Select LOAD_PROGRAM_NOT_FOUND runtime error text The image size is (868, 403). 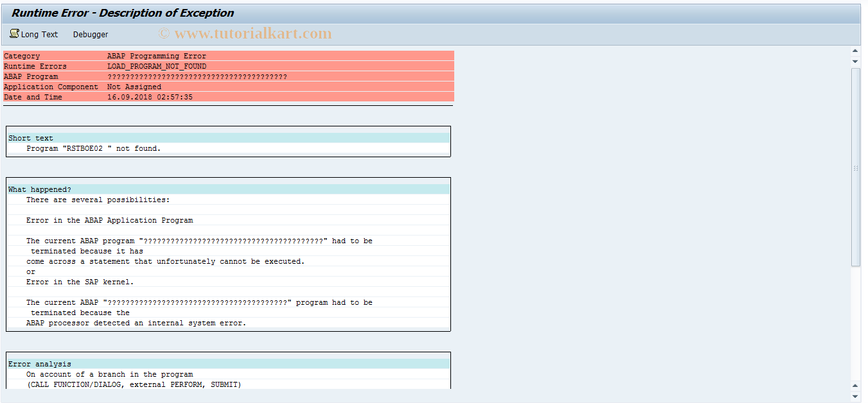pos(157,66)
